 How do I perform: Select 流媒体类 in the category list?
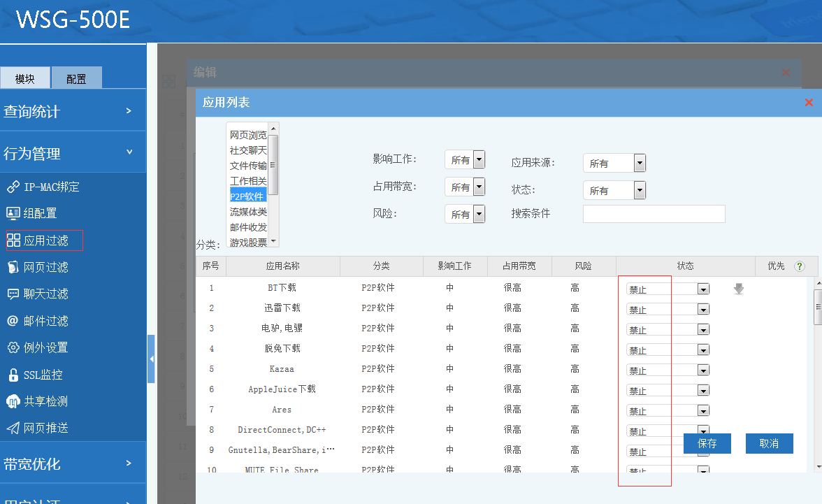pos(248,212)
